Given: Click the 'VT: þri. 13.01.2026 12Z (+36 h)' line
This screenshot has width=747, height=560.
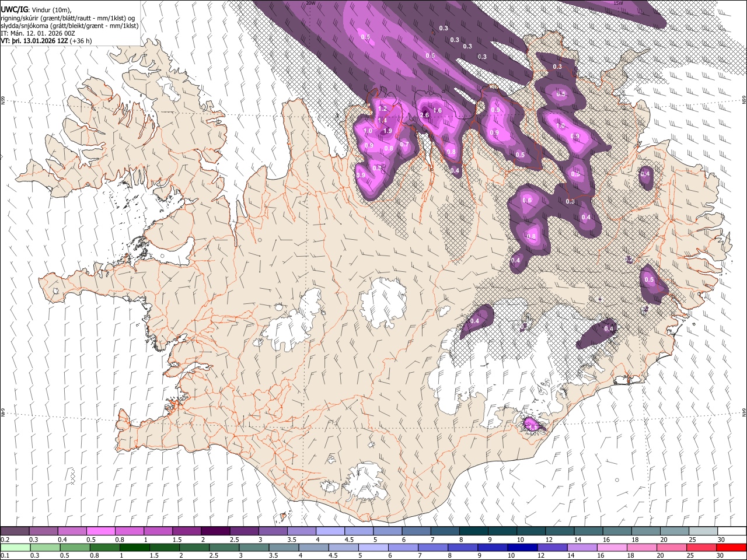Looking at the screenshot, I should pyautogui.click(x=46, y=41).
